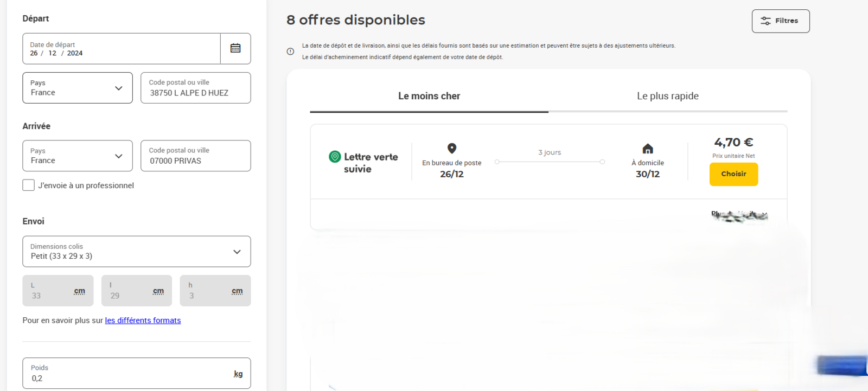
Task: Click the departure postal code field
Action: pyautogui.click(x=195, y=88)
